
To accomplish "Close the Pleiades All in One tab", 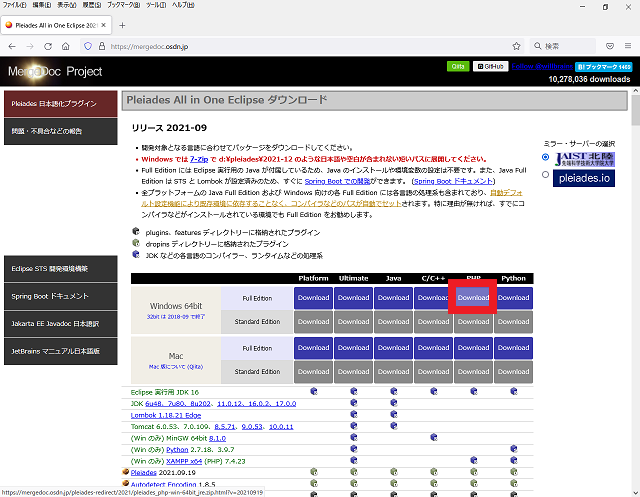I will pos(104,25).
